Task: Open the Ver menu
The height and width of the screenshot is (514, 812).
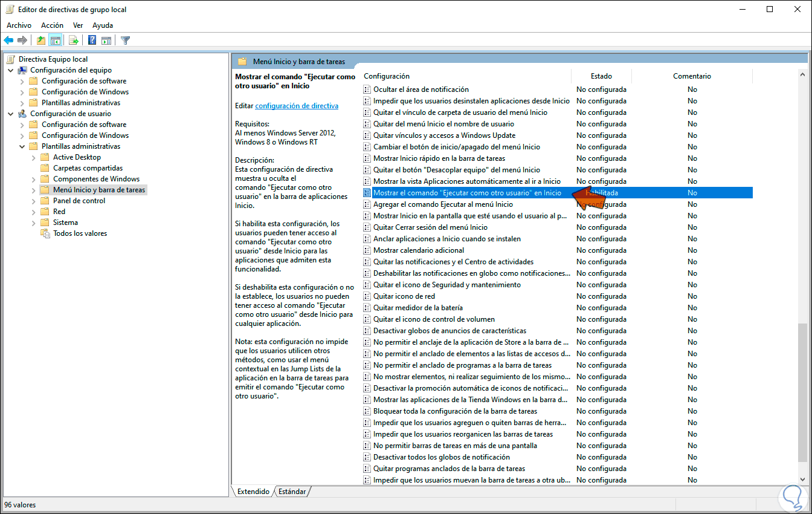Action: coord(78,25)
